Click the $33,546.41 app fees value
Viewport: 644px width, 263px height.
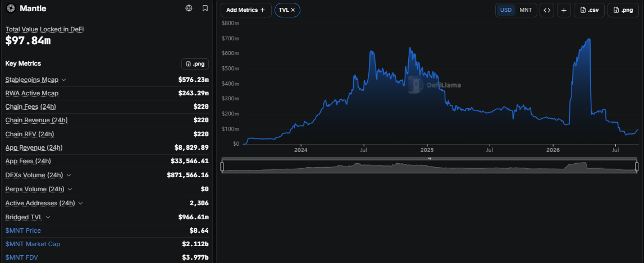click(x=190, y=162)
